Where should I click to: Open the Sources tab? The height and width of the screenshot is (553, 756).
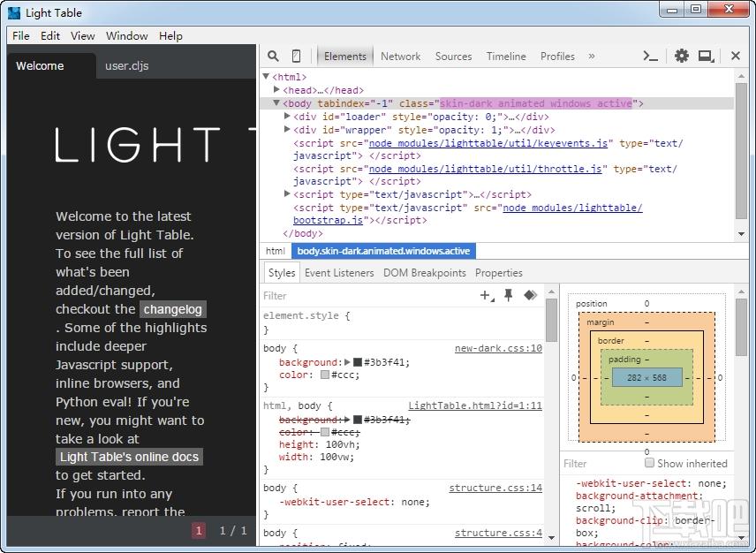453,56
